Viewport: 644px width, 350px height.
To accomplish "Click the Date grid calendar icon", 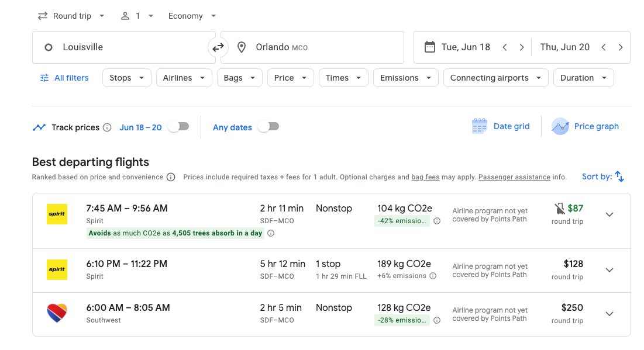I will coord(479,126).
